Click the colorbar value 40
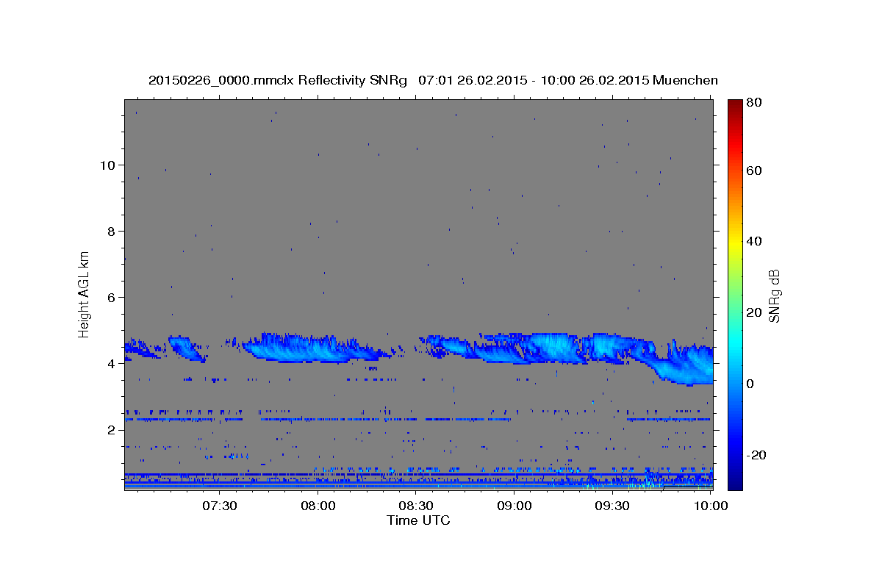 click(753, 241)
